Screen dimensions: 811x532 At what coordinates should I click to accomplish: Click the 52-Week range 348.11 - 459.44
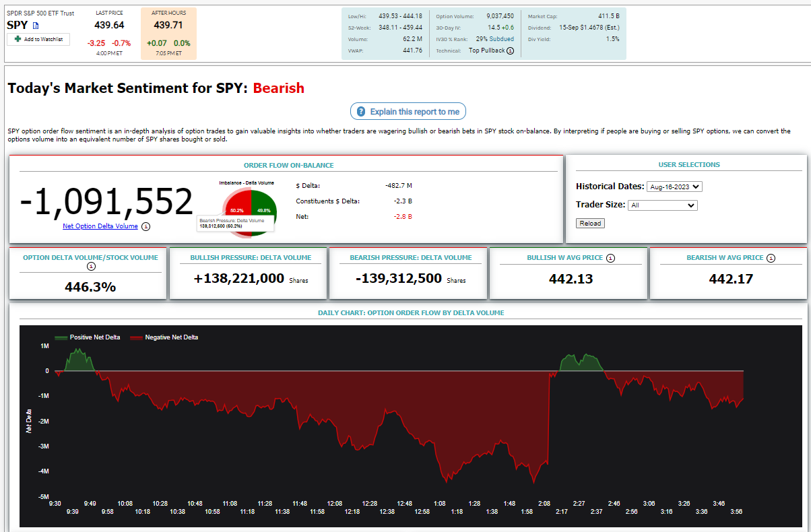coord(401,28)
